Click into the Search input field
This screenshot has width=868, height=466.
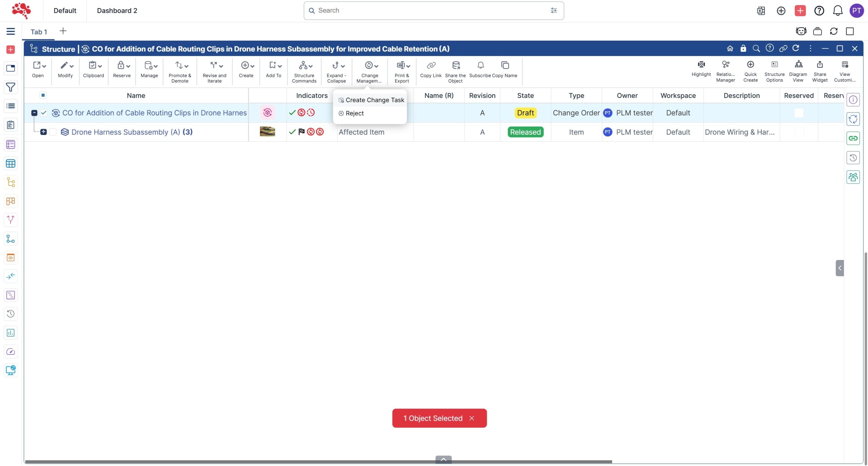point(431,11)
